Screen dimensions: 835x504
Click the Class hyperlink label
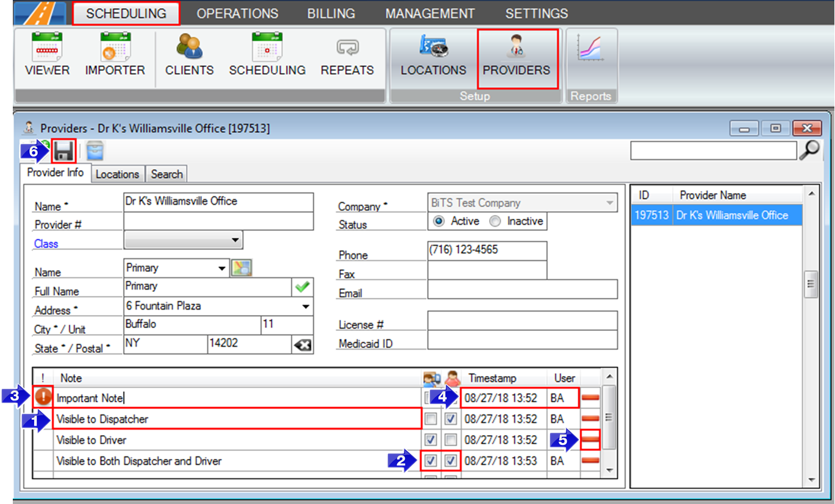click(46, 244)
